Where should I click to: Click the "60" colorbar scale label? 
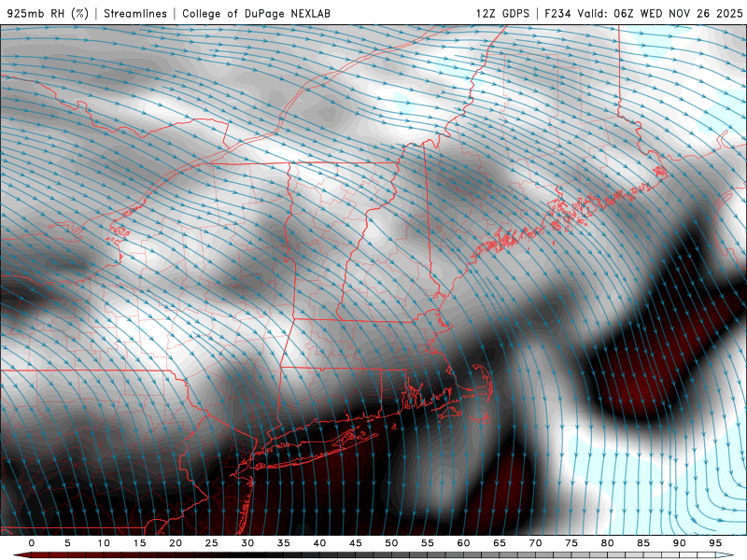coord(463,543)
